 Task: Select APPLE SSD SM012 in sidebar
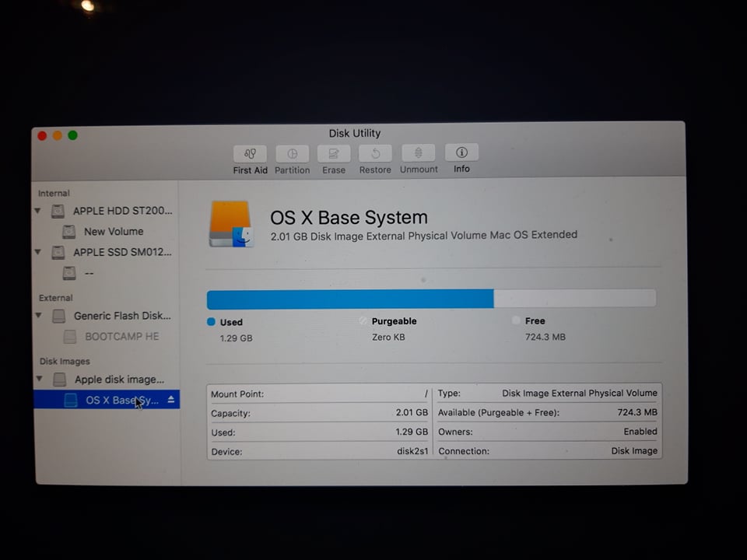coord(106,252)
